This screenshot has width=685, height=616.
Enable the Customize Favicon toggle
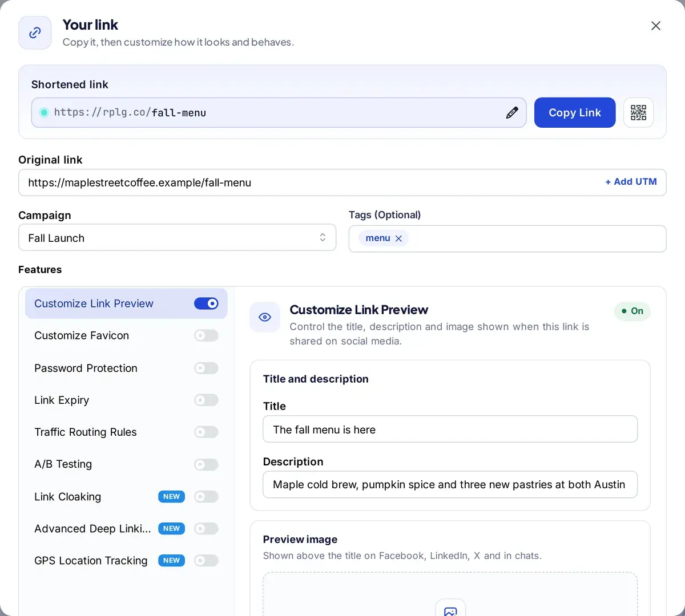coord(206,335)
